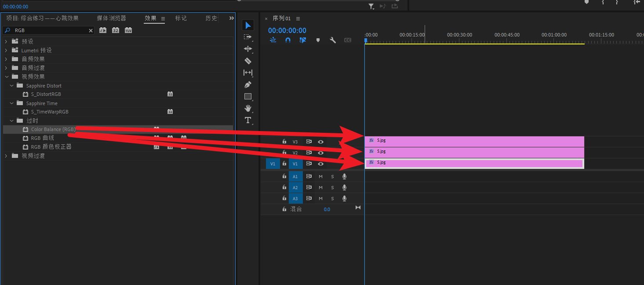644x285 pixels.
Task: Expand the 视频过渡 folder
Action: pyautogui.click(x=6, y=156)
